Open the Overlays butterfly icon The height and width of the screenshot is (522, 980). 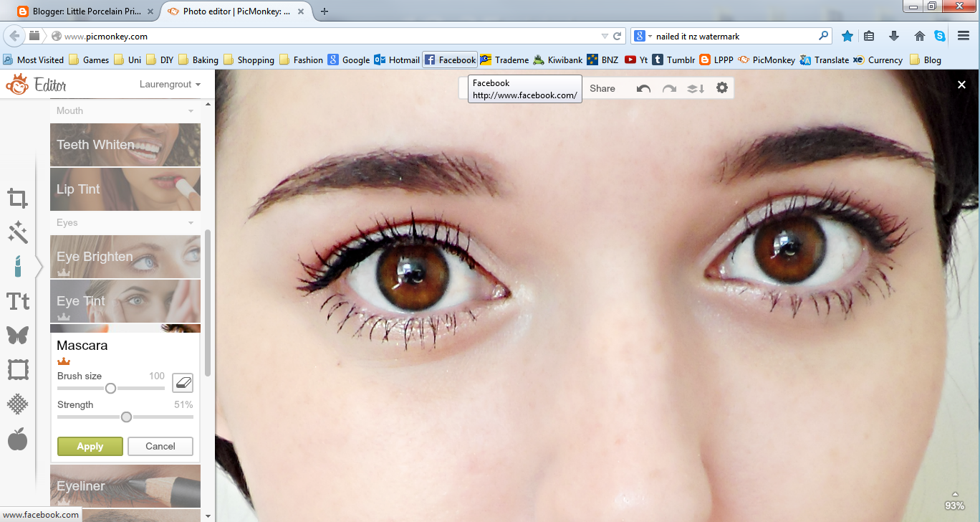tap(18, 335)
